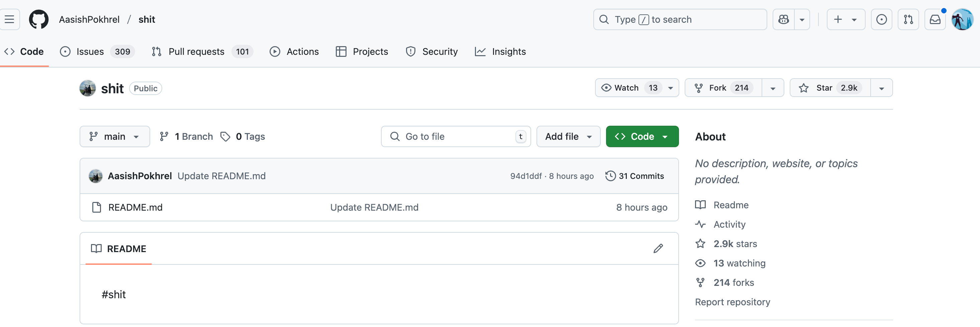Click the 8 hours ago timestamp in file row

click(x=642, y=207)
